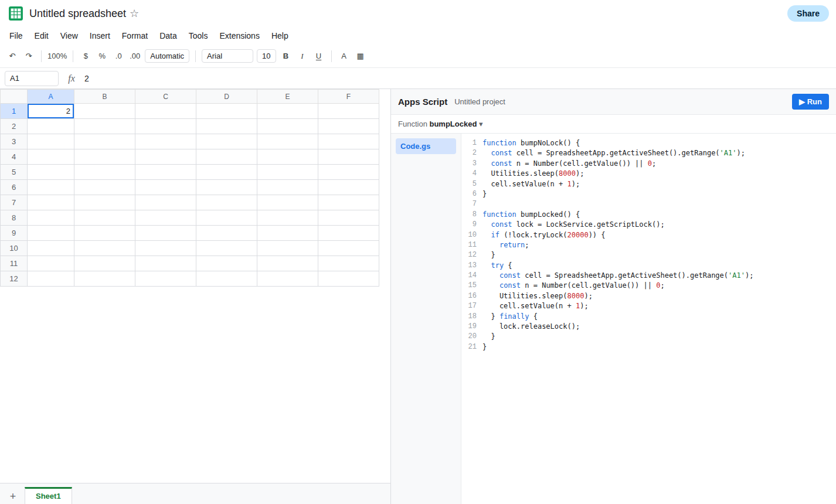Select cell A1 containing 2
The height and width of the screenshot is (504, 836).
[x=51, y=111]
